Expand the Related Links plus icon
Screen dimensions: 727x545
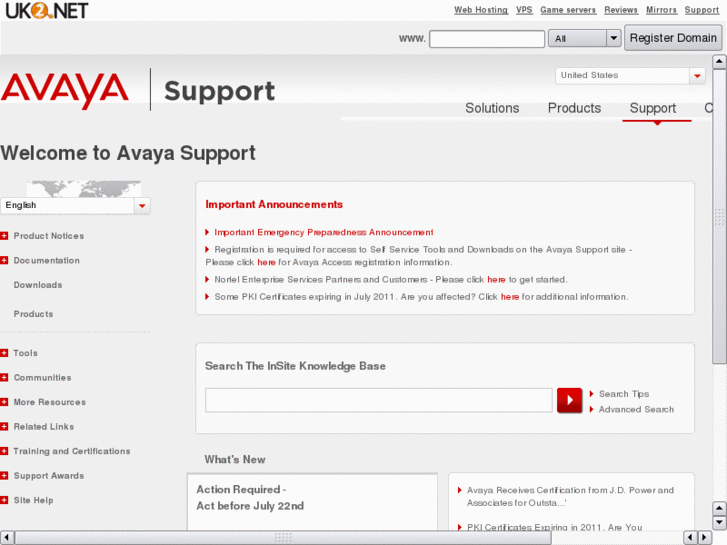tap(4, 426)
